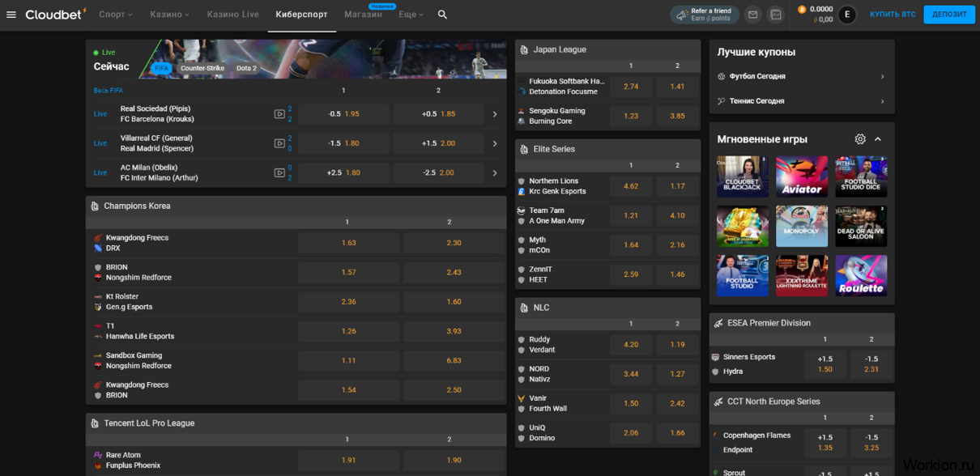Click the Champions Korea league icon
980x476 pixels.
(95, 206)
